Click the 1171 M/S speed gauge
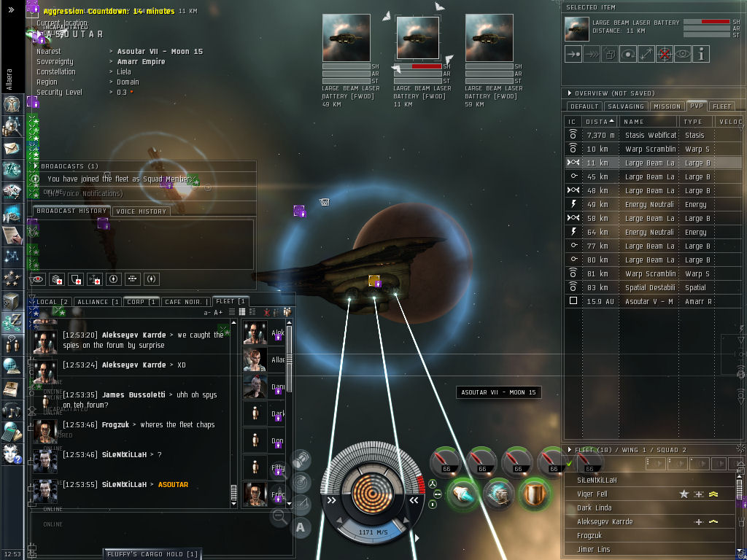 click(373, 532)
